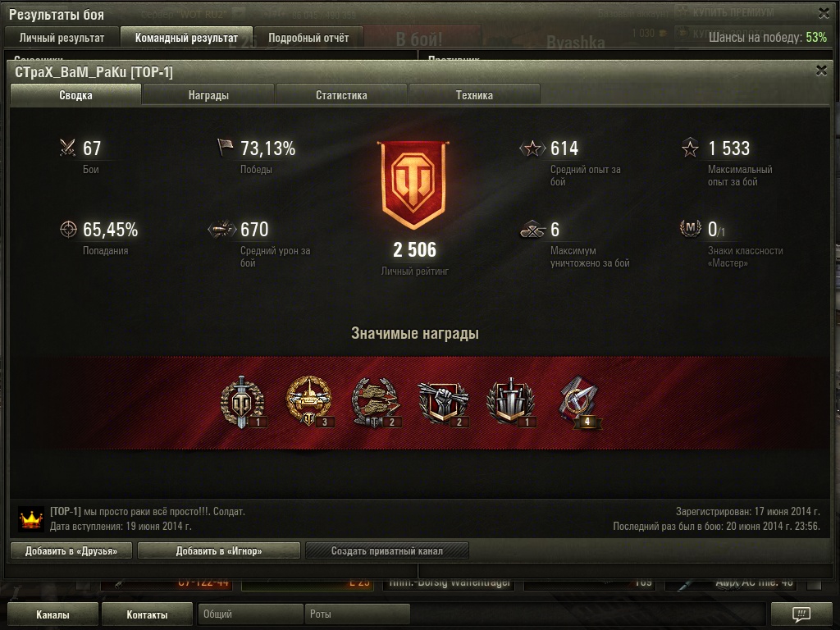Open the Каналы button

(52, 614)
